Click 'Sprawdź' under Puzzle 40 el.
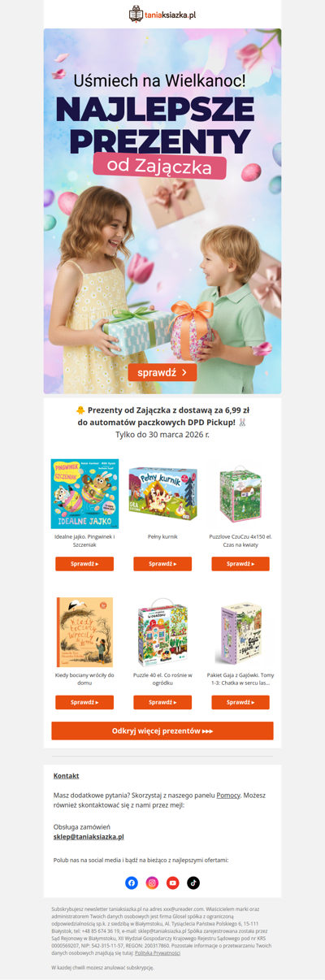This screenshot has height=980, width=325. 162,702
